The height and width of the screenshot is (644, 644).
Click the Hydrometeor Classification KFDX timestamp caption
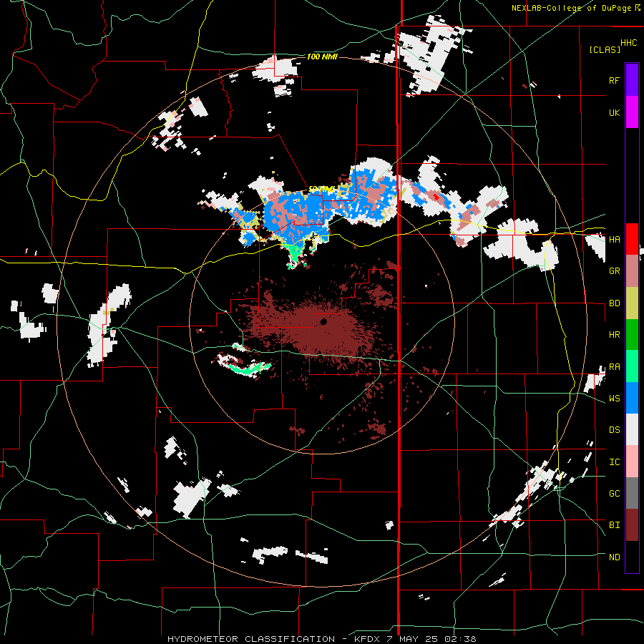pos(322,639)
